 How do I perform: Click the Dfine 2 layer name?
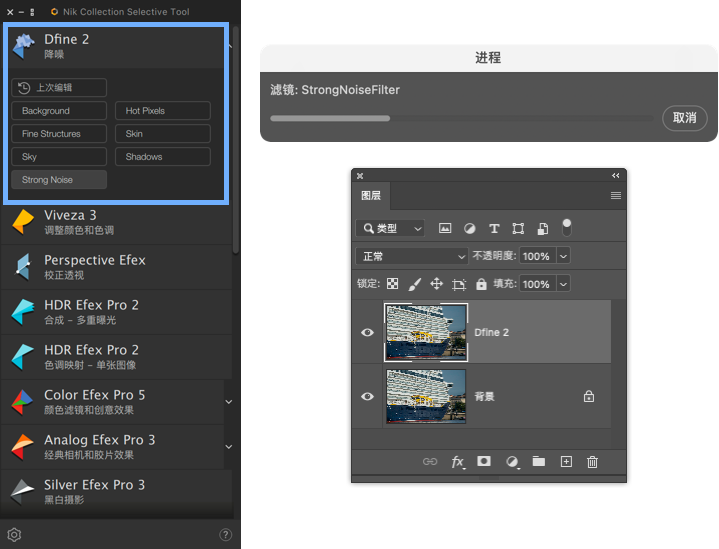click(x=492, y=332)
